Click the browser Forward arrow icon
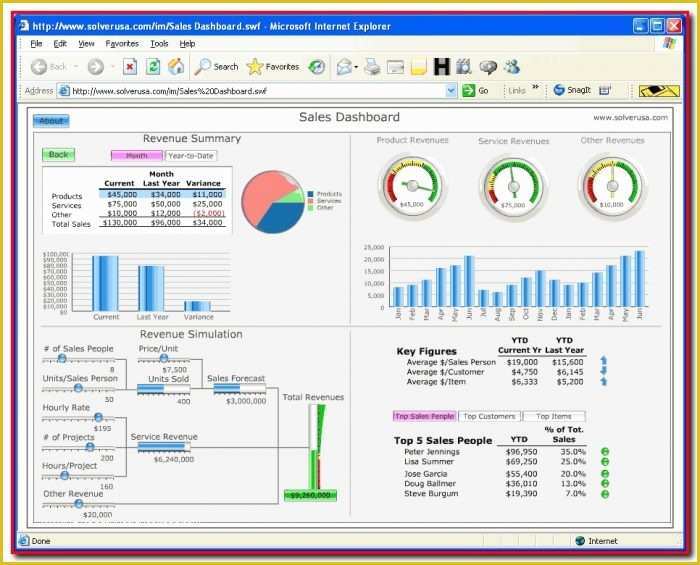 [x=96, y=67]
